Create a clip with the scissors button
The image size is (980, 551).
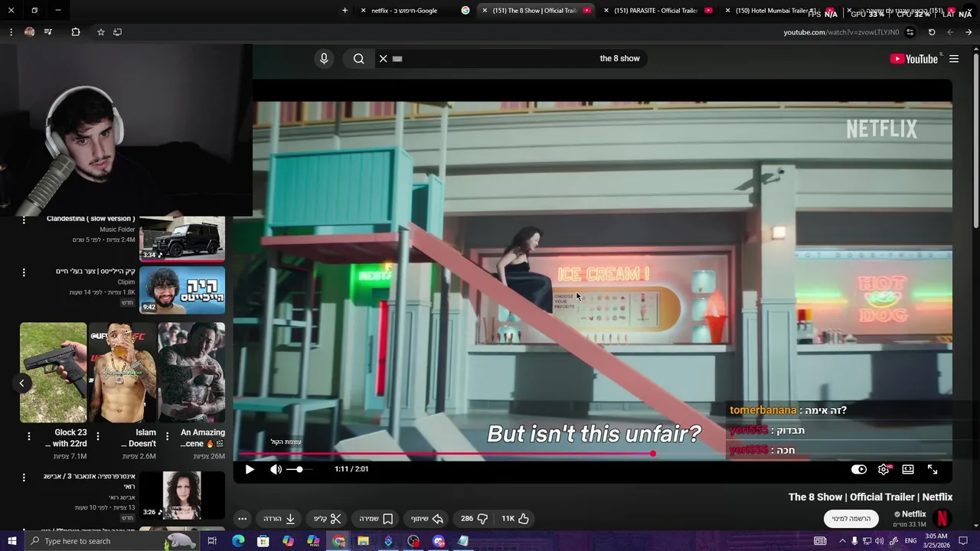point(327,518)
